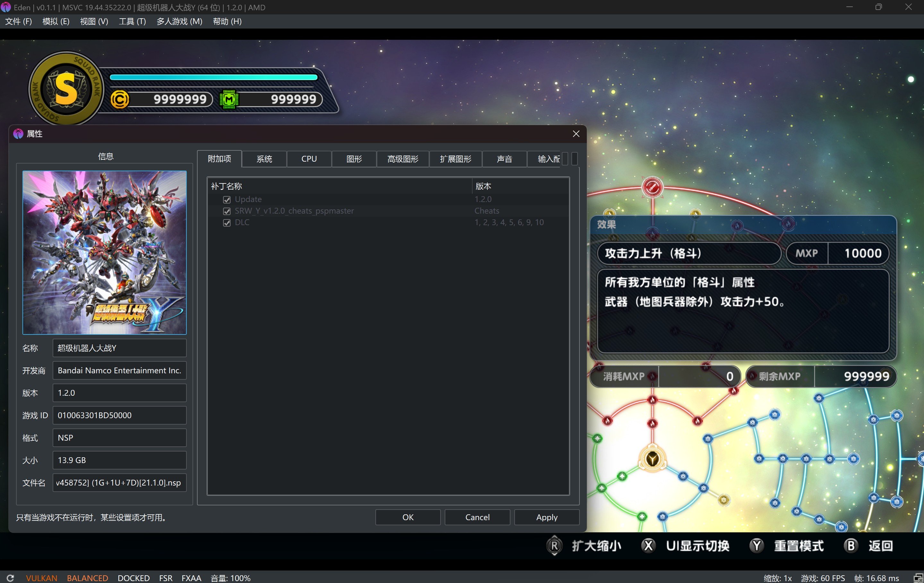Viewport: 924px width, 583px height.
Task: Click the Apply button
Action: coord(547,517)
